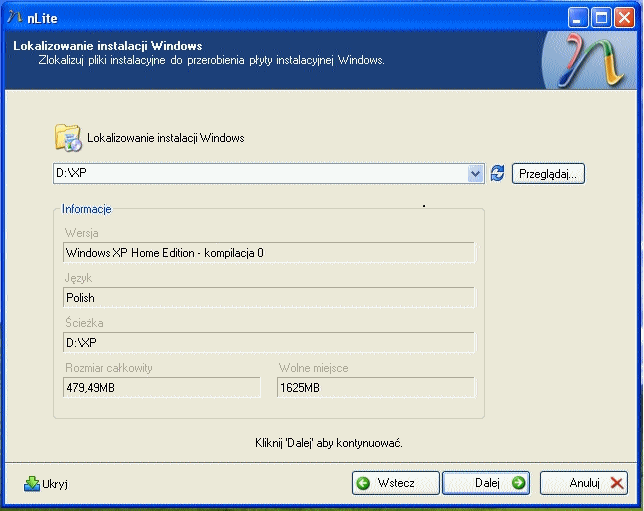Screen dimensions: 644x511
Task: Select the Wersja field showing Windows XP Home Edition
Action: tap(269, 253)
